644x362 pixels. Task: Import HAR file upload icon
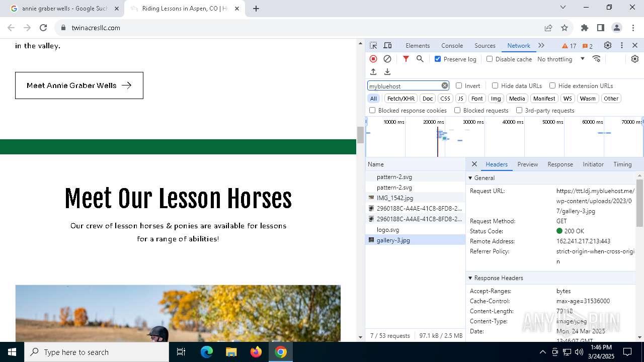(x=373, y=72)
